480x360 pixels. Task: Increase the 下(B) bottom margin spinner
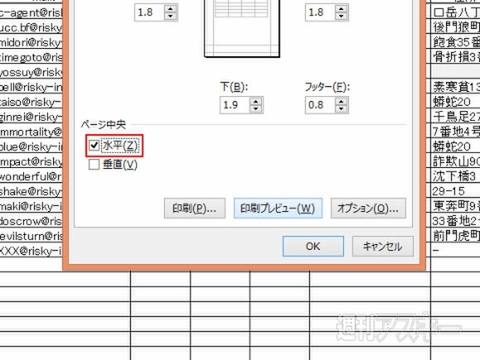[x=256, y=101]
